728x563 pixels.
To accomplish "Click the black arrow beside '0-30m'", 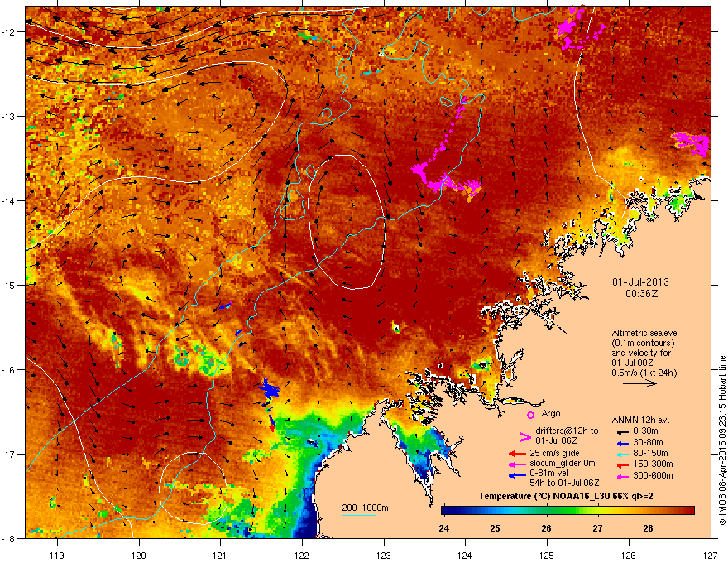I will [x=621, y=431].
